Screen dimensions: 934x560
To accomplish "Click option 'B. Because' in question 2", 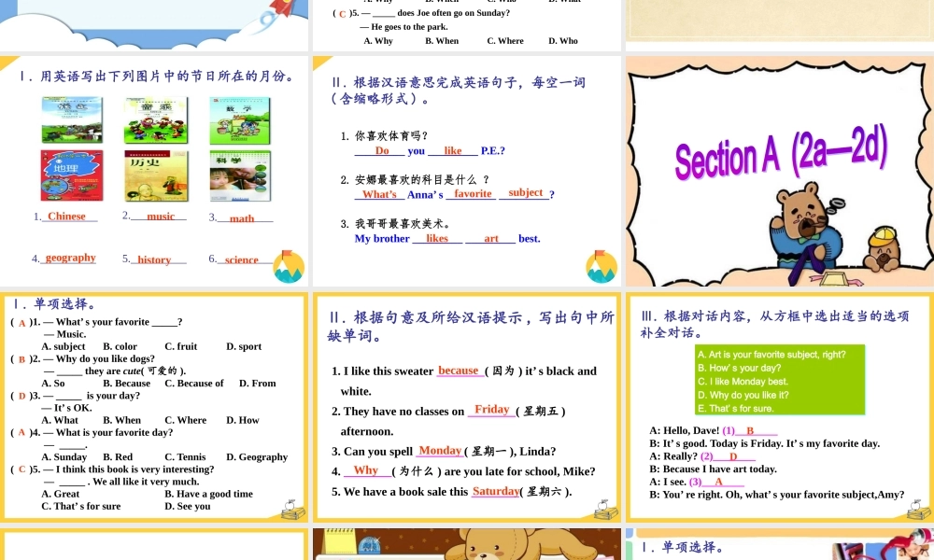I will tap(126, 384).
